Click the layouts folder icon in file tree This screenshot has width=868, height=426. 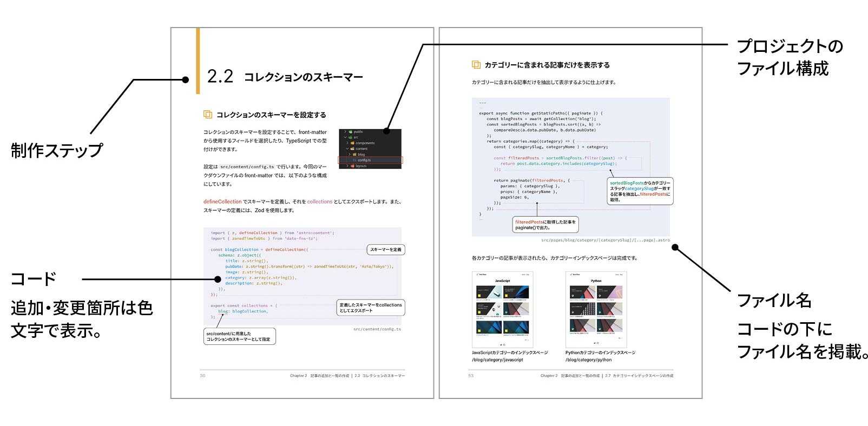click(352, 166)
